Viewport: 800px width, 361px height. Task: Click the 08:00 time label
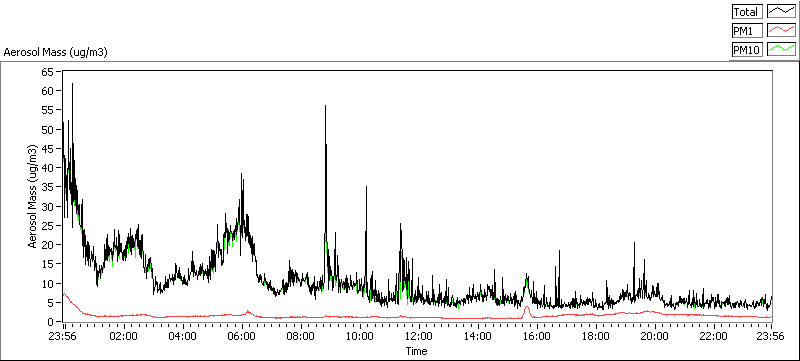(x=301, y=337)
